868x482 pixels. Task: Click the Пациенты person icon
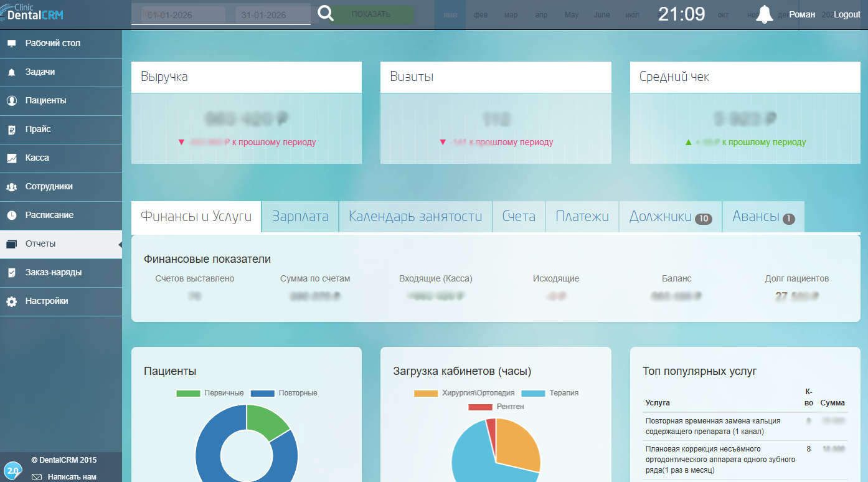(11, 101)
